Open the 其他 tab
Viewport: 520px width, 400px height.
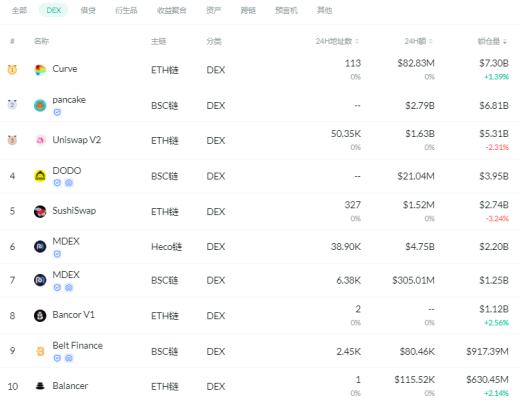tap(325, 10)
